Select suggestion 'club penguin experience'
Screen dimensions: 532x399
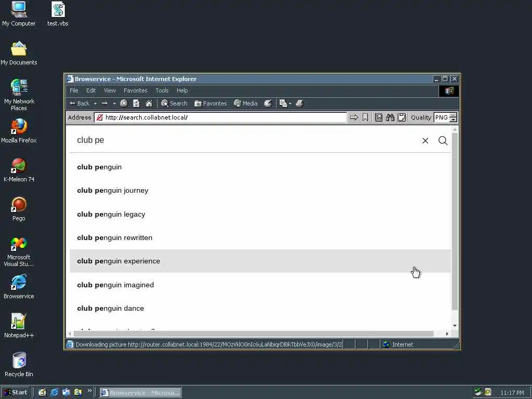pyautogui.click(x=260, y=261)
